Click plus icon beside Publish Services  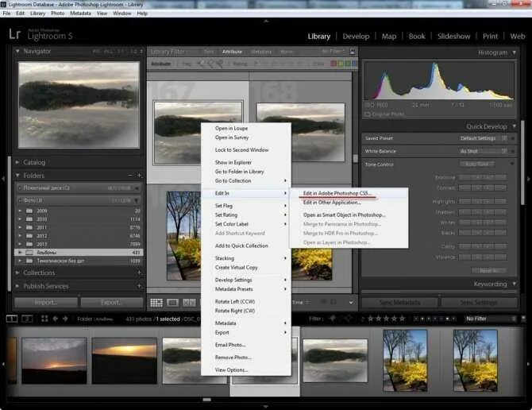pos(139,286)
